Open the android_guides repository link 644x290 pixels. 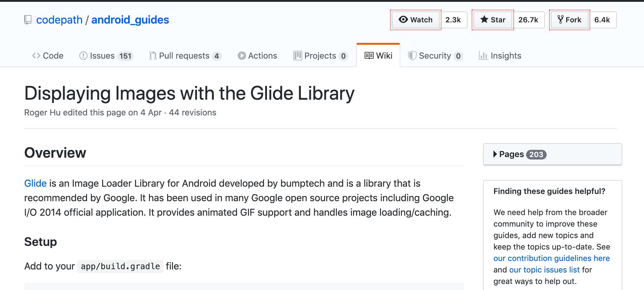point(130,20)
